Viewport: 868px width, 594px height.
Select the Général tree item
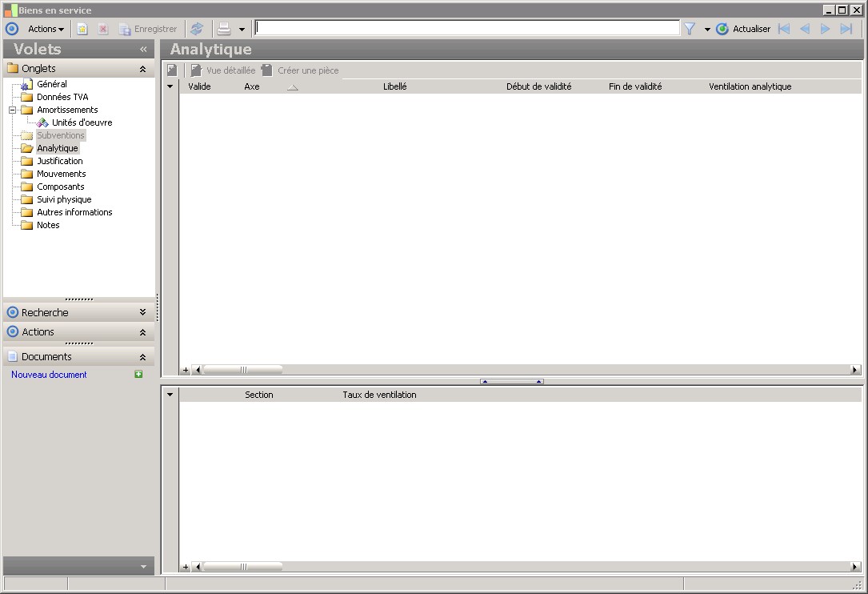pos(52,84)
